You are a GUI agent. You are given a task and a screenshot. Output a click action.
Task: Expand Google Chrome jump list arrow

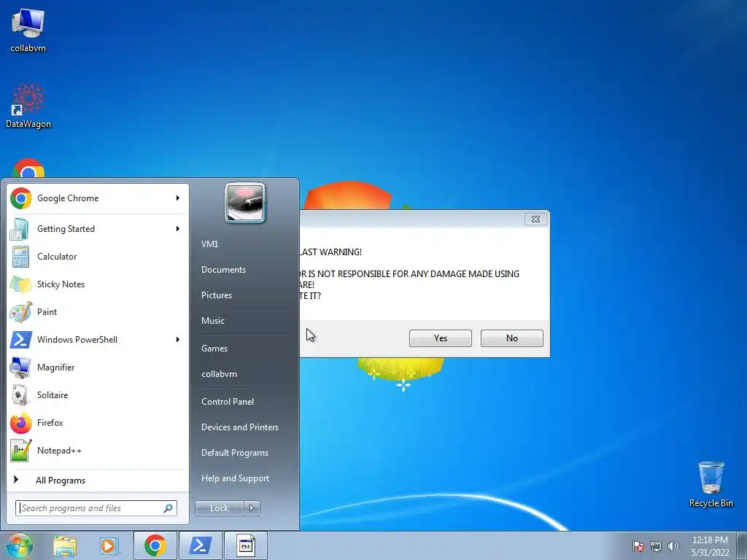click(x=178, y=198)
